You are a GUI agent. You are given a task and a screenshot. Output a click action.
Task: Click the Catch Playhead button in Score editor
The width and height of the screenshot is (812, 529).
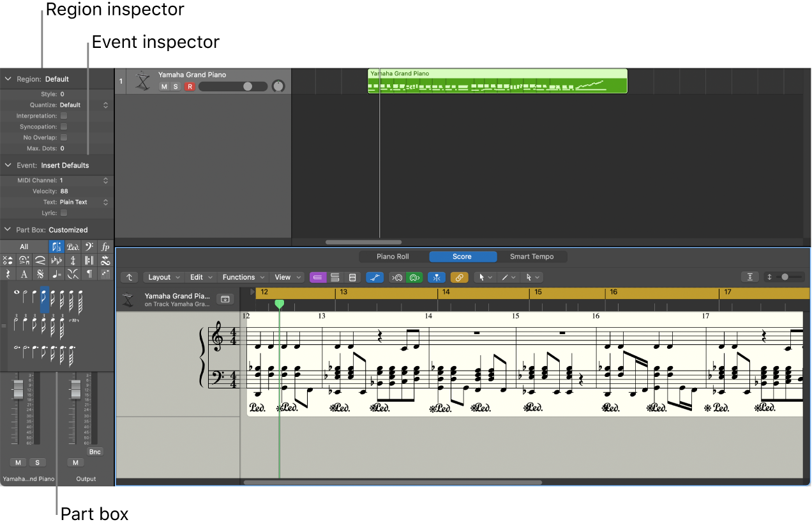tap(435, 277)
